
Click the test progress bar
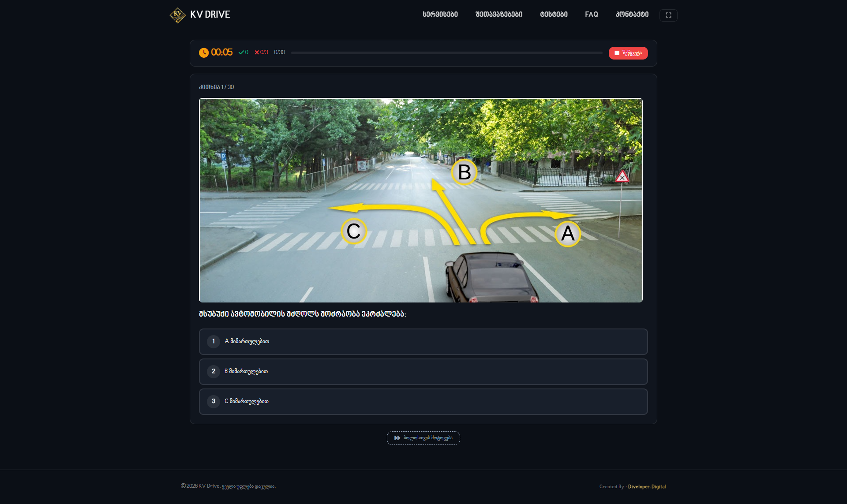(x=446, y=53)
